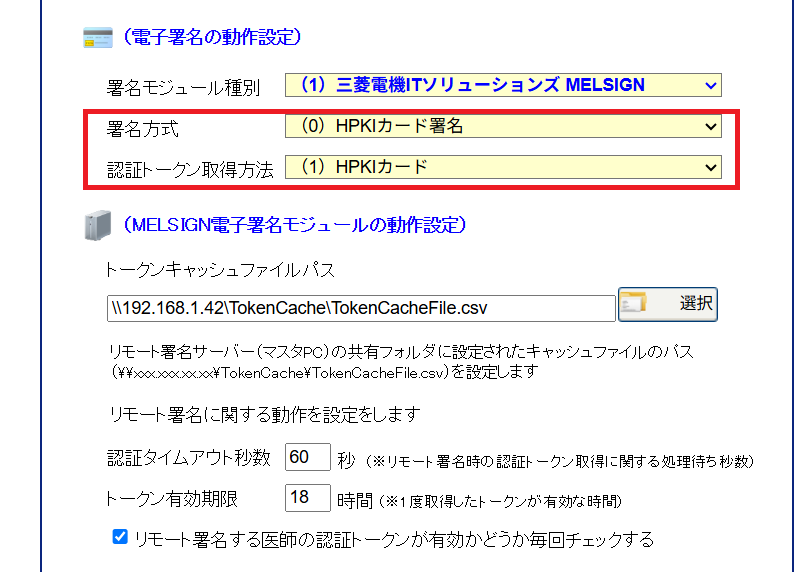Open the 認証トークン取得方法 dropdown
Image resolution: width=803 pixels, height=572 pixels.
click(503, 167)
